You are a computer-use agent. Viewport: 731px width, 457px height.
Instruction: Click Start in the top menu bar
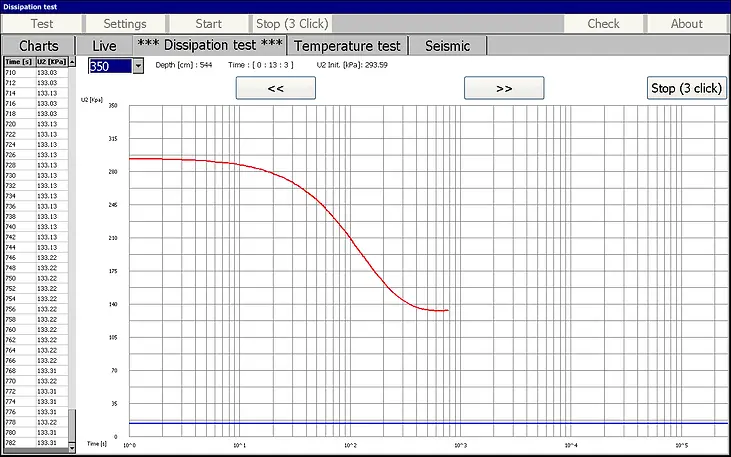pos(208,24)
